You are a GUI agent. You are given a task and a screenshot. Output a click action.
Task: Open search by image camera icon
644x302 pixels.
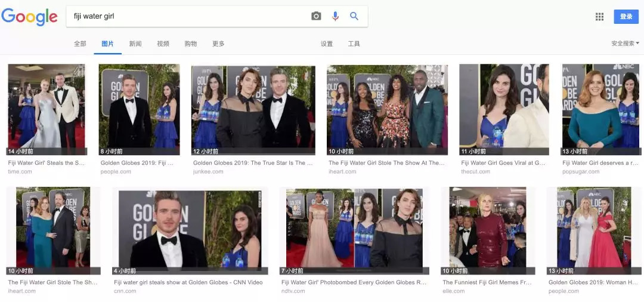point(316,16)
